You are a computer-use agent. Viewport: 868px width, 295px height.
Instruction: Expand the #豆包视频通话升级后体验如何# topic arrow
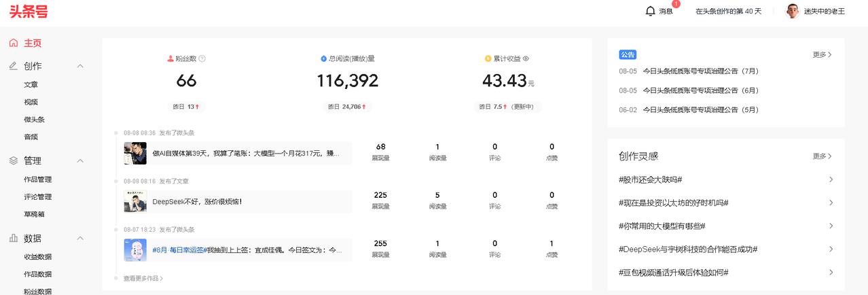831,272
